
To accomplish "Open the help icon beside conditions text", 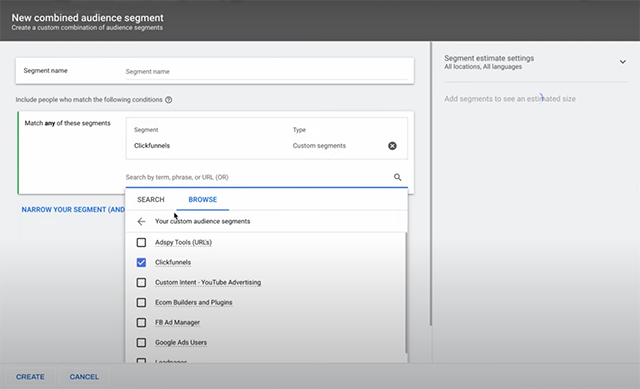I will click(169, 100).
